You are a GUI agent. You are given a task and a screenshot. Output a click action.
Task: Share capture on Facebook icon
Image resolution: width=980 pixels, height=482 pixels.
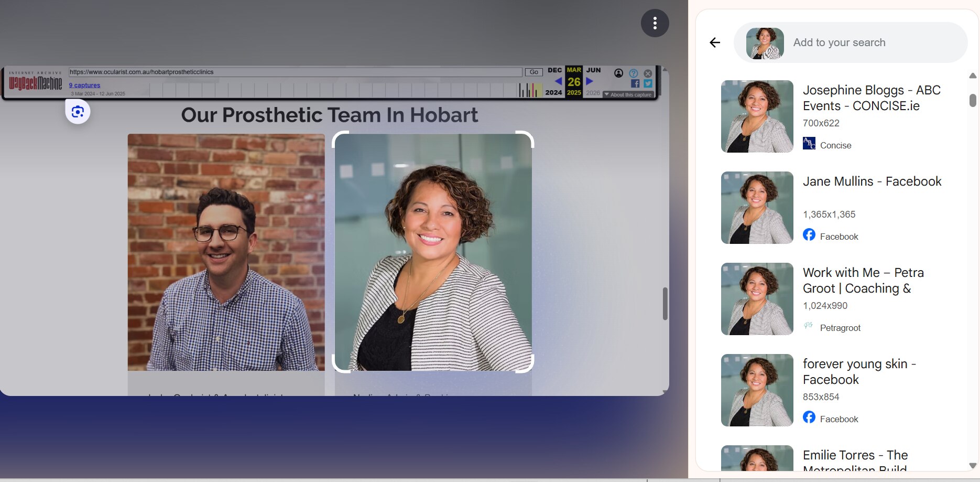(635, 84)
